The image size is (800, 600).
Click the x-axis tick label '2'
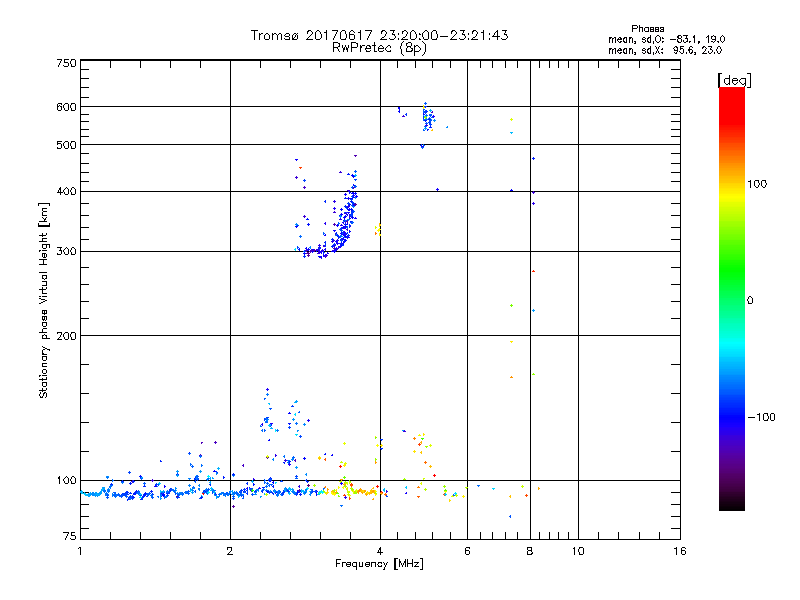(x=230, y=551)
